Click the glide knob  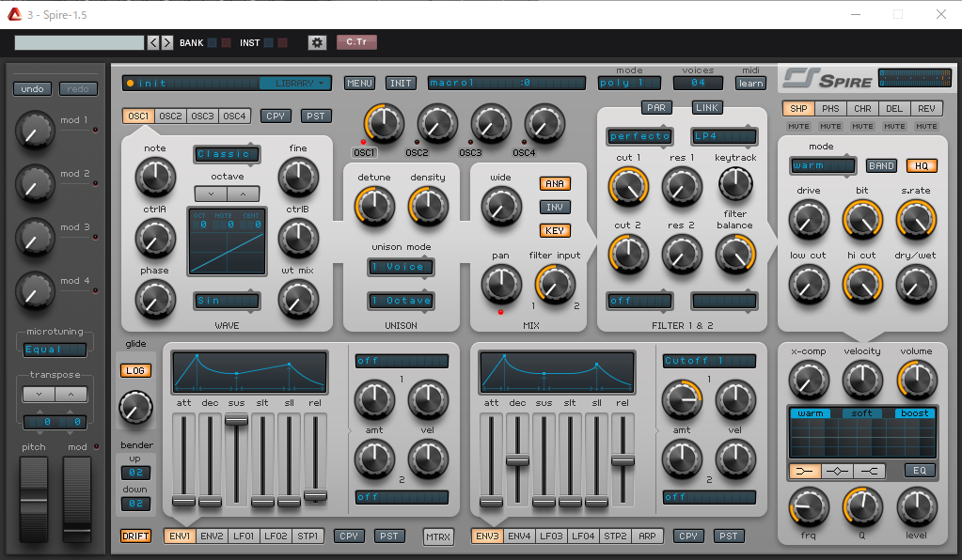coord(135,408)
